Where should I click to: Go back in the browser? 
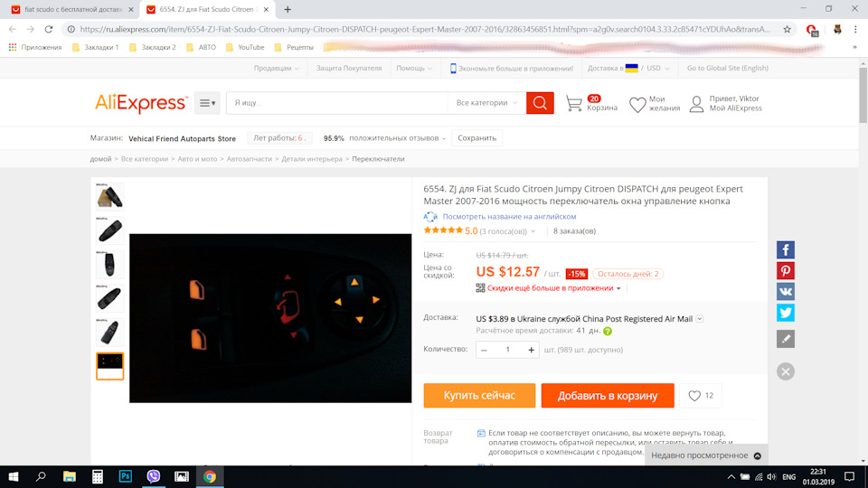(12, 29)
